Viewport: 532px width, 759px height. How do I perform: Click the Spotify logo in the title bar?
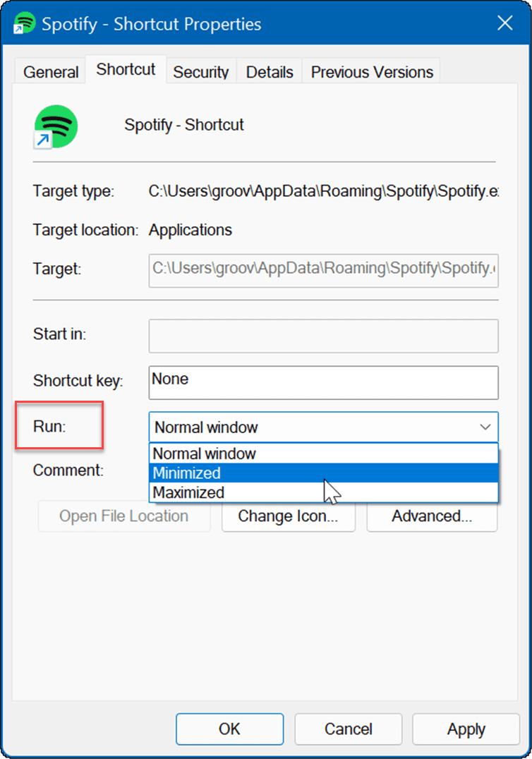tap(23, 23)
